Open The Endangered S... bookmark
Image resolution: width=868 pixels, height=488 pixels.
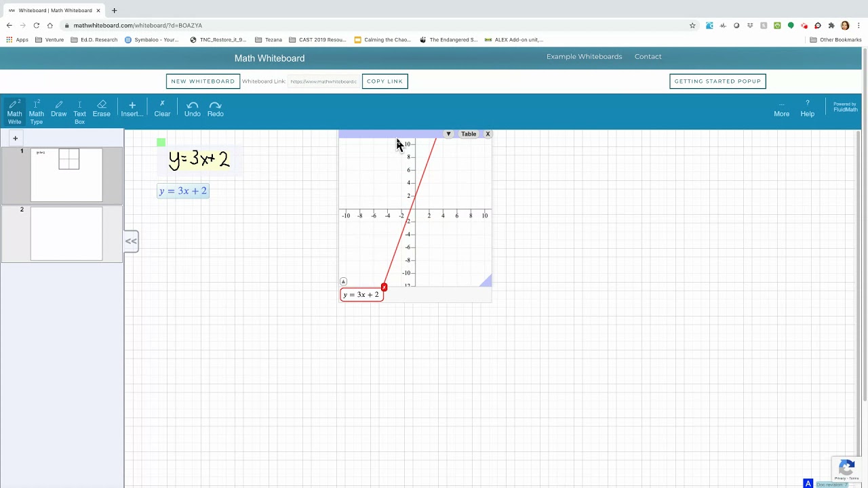(x=449, y=40)
